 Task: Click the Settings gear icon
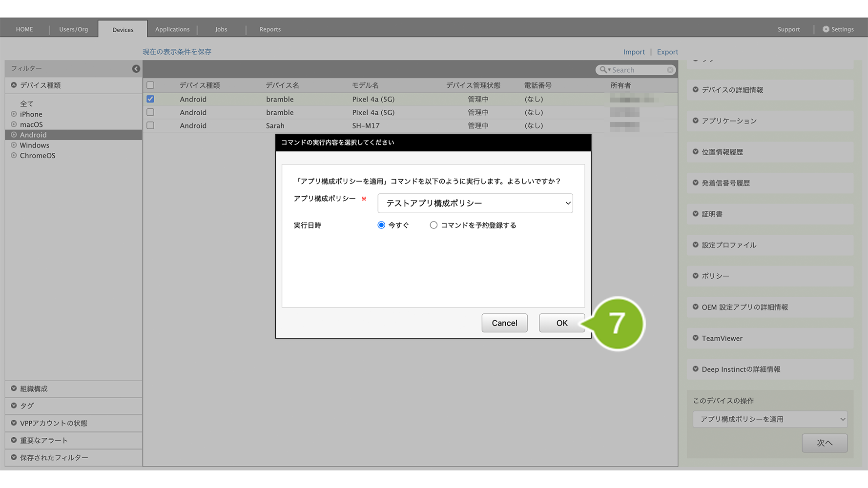[x=826, y=29]
